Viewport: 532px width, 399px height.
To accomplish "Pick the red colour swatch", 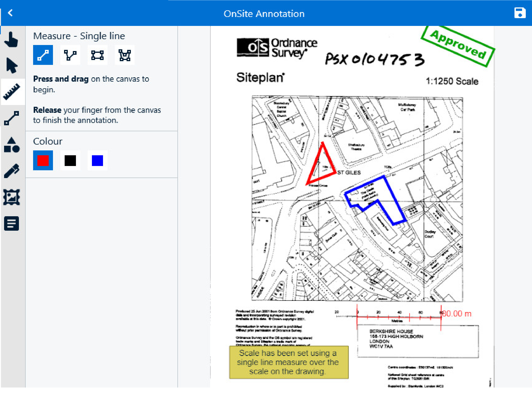I will pyautogui.click(x=43, y=160).
